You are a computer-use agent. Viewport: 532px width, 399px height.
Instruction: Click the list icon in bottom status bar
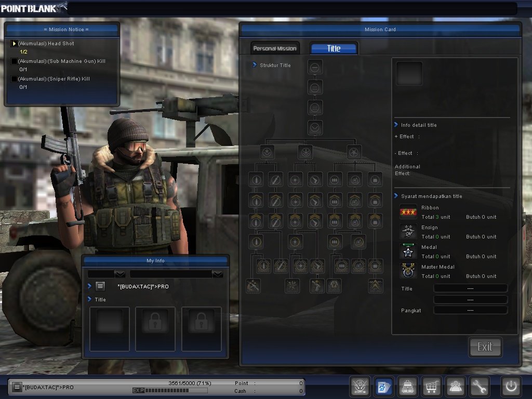(17, 387)
